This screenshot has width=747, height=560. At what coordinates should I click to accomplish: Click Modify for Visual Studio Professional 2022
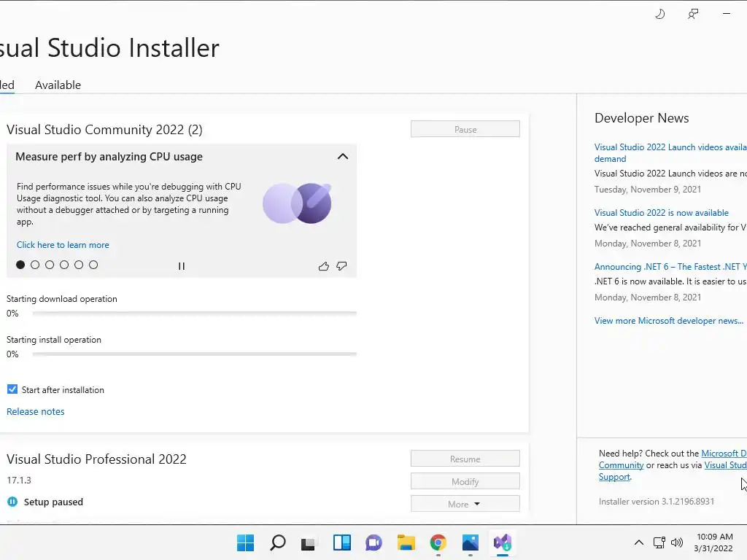click(x=465, y=481)
